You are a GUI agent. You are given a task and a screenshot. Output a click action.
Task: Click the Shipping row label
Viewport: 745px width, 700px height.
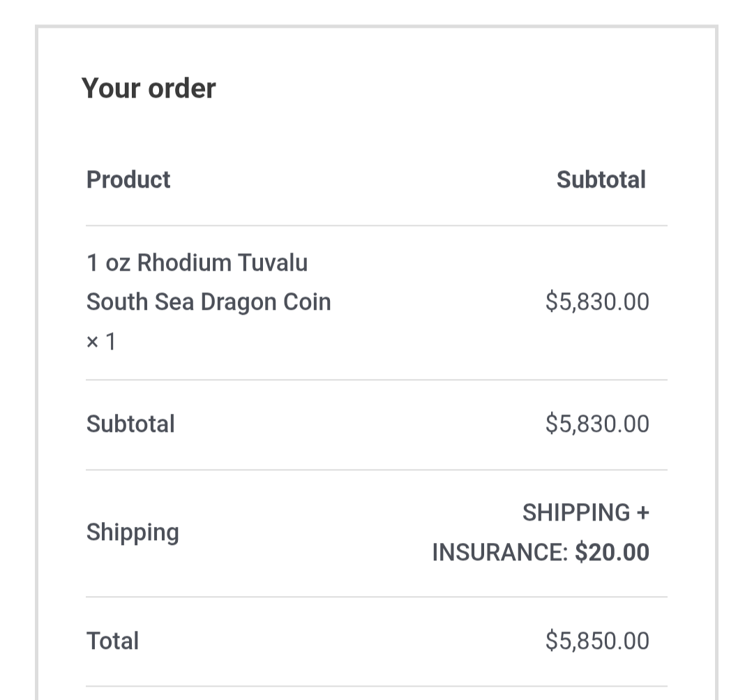pyautogui.click(x=133, y=533)
